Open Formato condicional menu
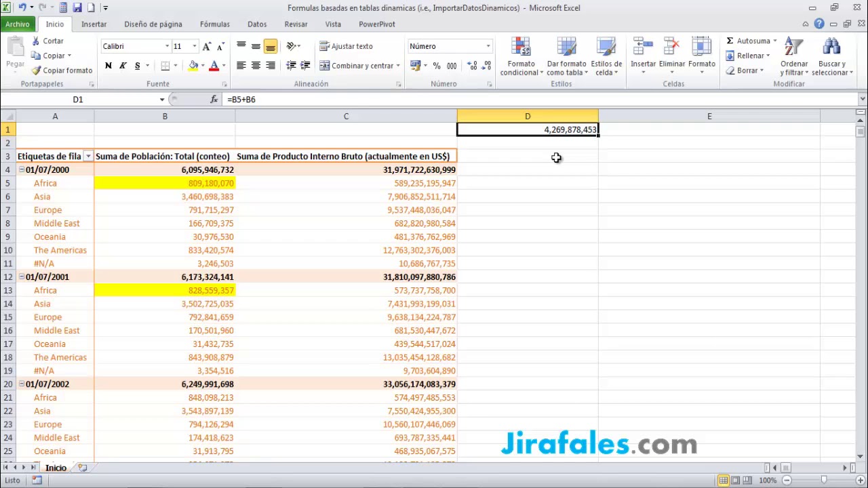Image resolution: width=868 pixels, height=488 pixels. (521, 57)
